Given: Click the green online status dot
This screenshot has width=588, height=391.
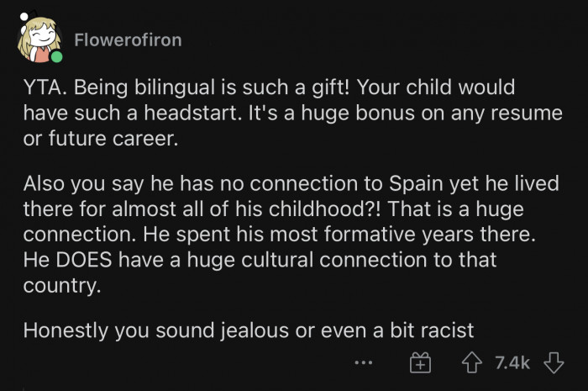Looking at the screenshot, I should click(56, 58).
